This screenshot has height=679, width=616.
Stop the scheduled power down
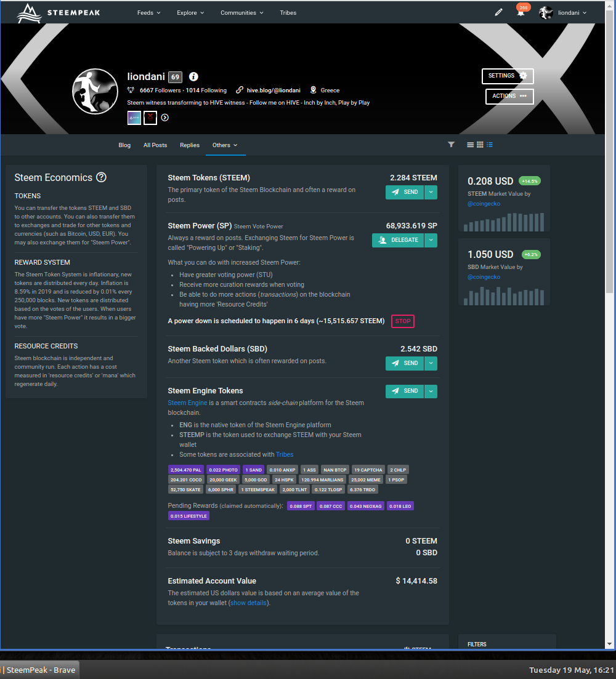[403, 321]
